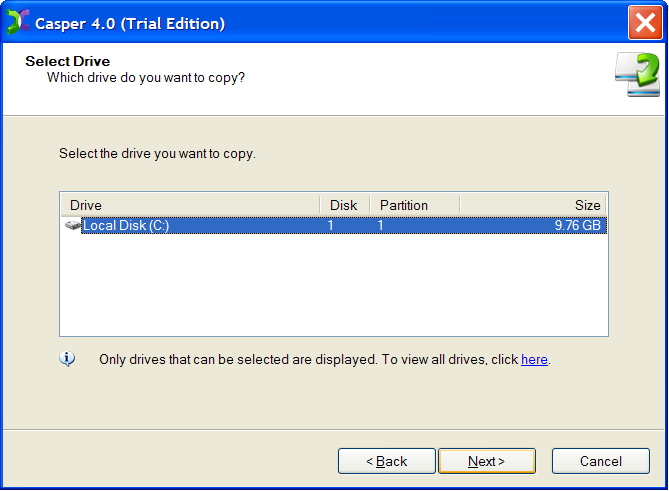Click the Casper logo icon in title bar
Screen dimensions: 669x491
click(18, 22)
